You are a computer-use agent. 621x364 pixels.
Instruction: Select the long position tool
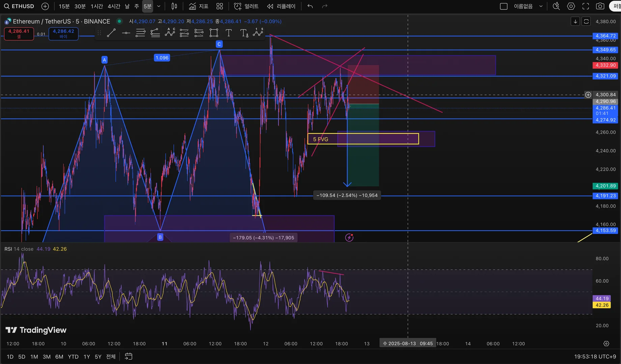pyautogui.click(x=184, y=33)
